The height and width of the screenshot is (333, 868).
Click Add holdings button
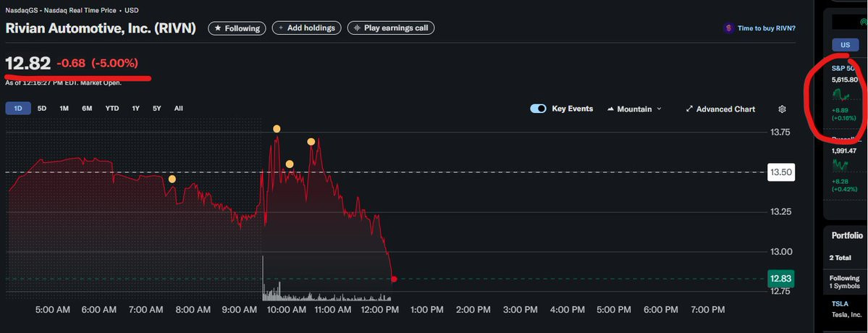pos(307,28)
